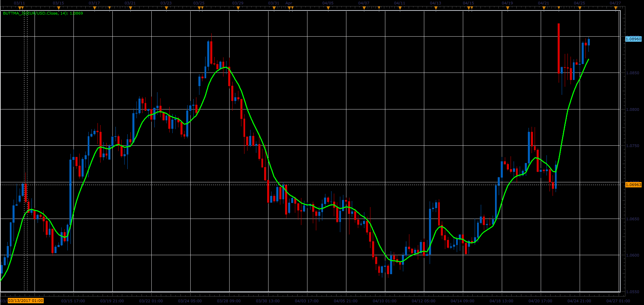Click bottom axis time 03/28 09:00
Screen dimensions: 644x305
point(229,301)
